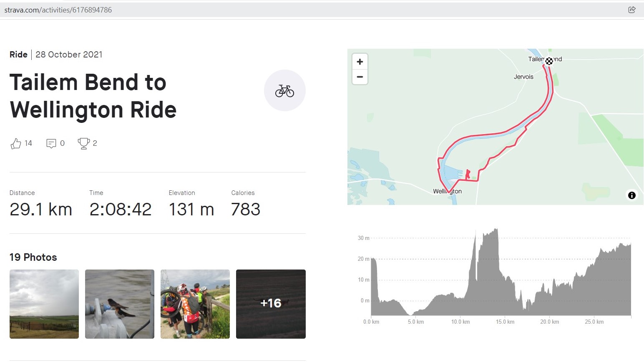Open the comments speech bubble icon
Image resolution: width=644 pixels, height=362 pixels.
51,144
